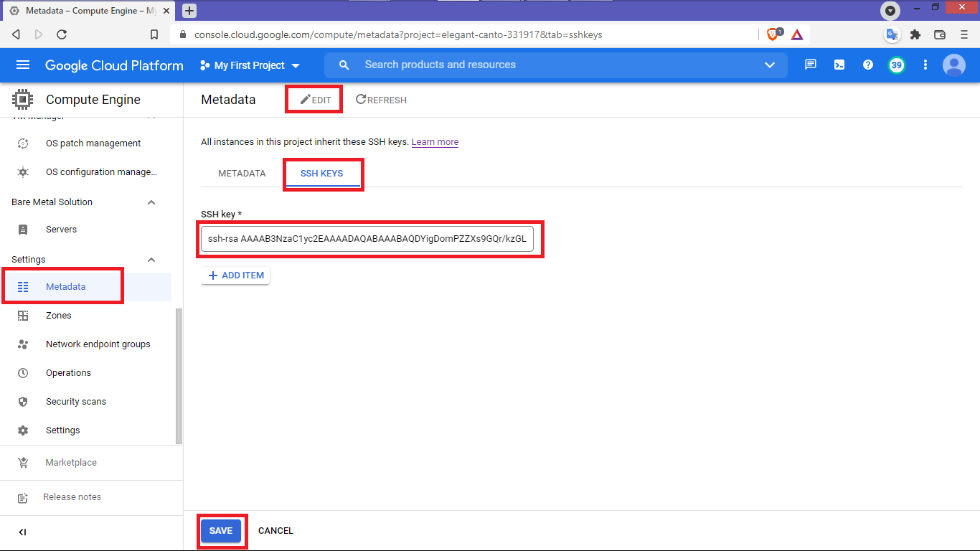Switch to the METADATA tab
980x551 pixels.
[x=242, y=174]
